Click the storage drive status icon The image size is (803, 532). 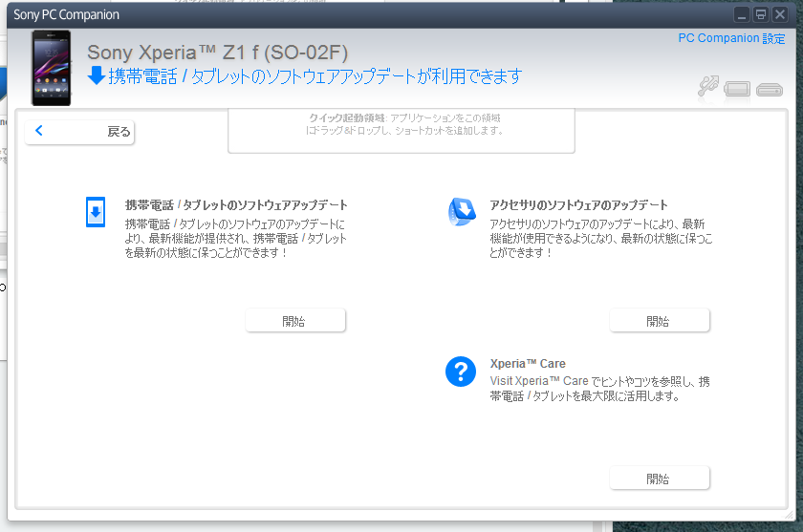tap(770, 90)
